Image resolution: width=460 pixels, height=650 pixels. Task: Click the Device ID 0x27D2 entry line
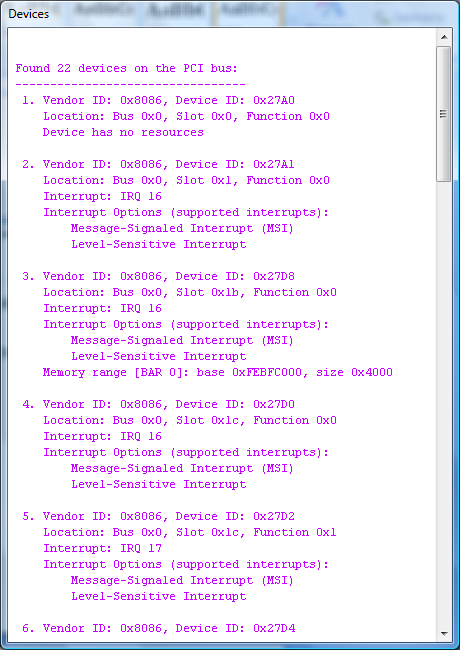(158, 516)
